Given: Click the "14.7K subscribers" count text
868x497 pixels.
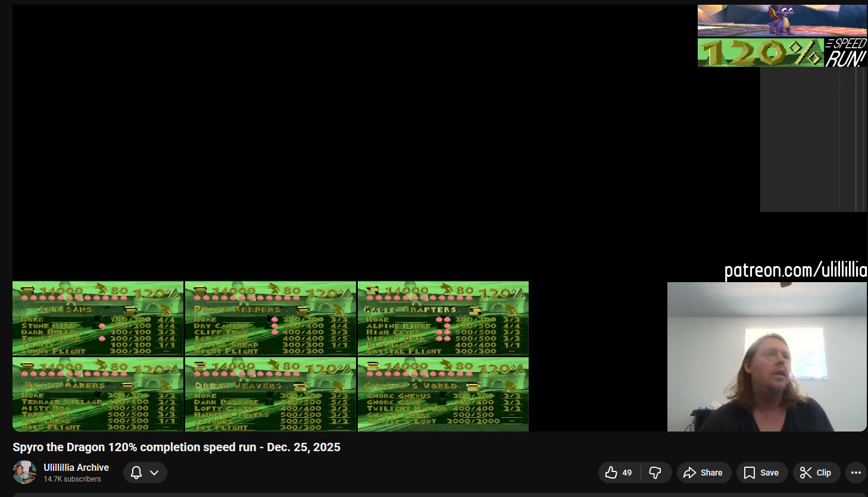Looking at the screenshot, I should [x=72, y=479].
